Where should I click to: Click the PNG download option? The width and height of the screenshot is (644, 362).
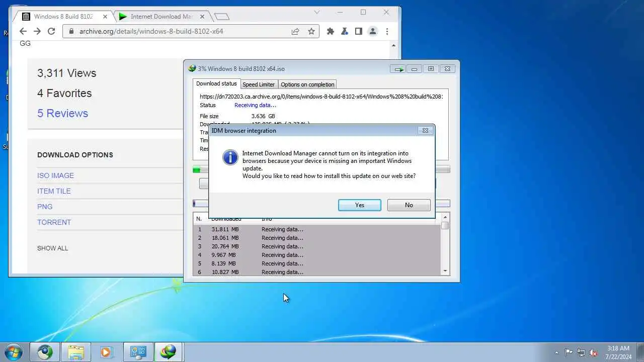pos(45,207)
